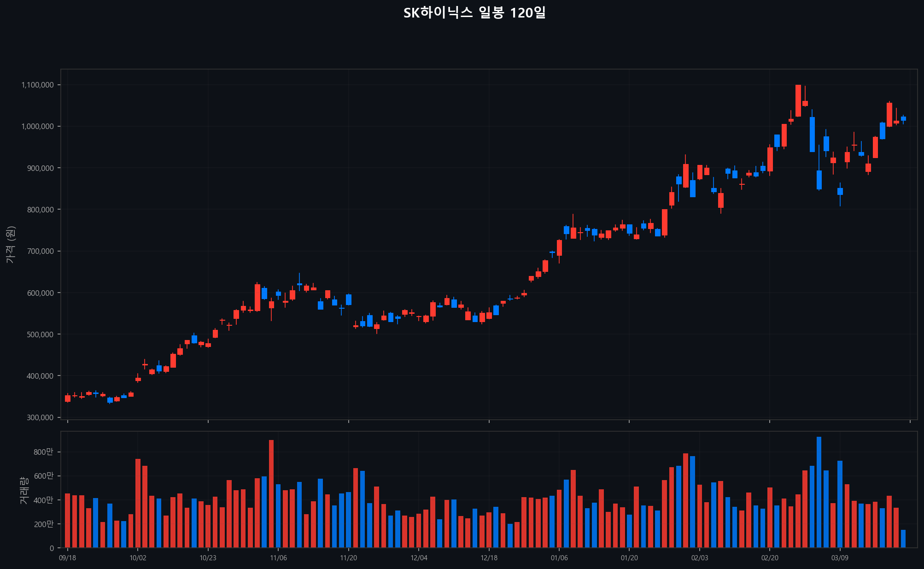The height and width of the screenshot is (569, 924).
Task: Select the 03/09 date label
Action: pos(840,558)
